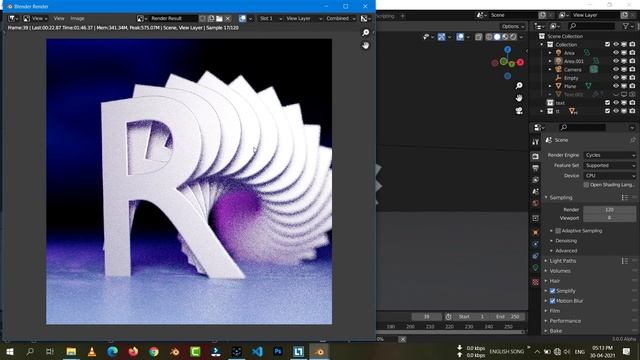Click the pan hand icon in 3D viewport
Screen dimensions: 640x360
click(x=519, y=98)
